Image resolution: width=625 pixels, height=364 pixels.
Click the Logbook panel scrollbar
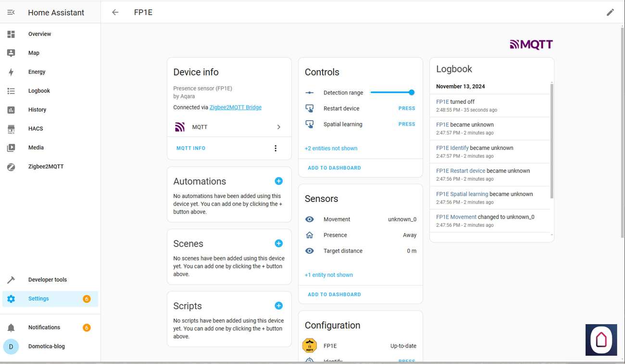(551, 139)
